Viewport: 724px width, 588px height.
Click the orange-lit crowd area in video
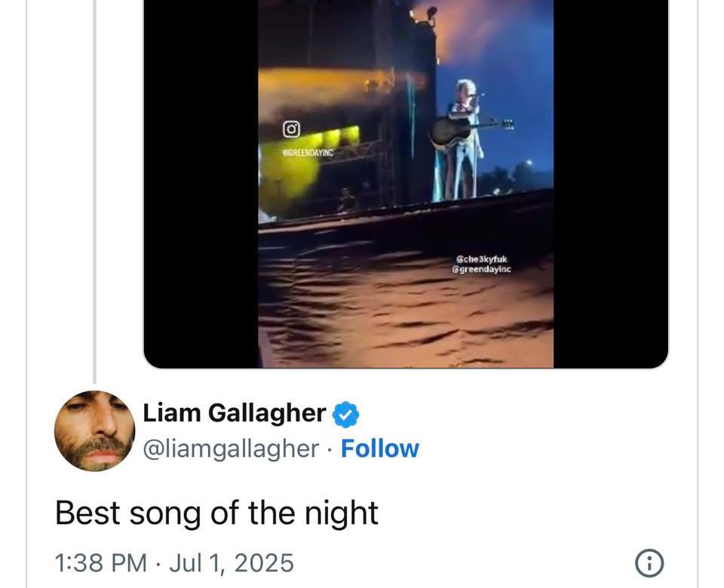click(406, 309)
